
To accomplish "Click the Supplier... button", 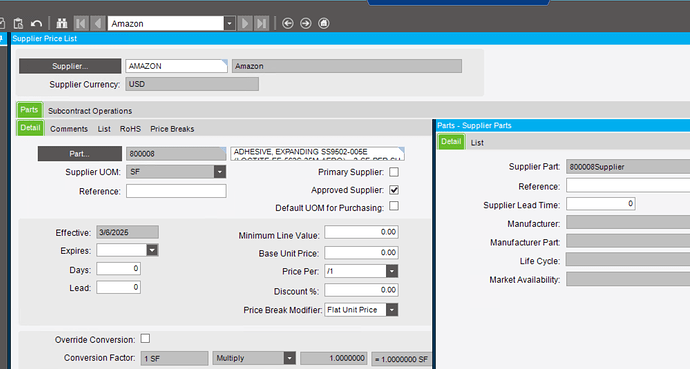I will click(x=70, y=66).
